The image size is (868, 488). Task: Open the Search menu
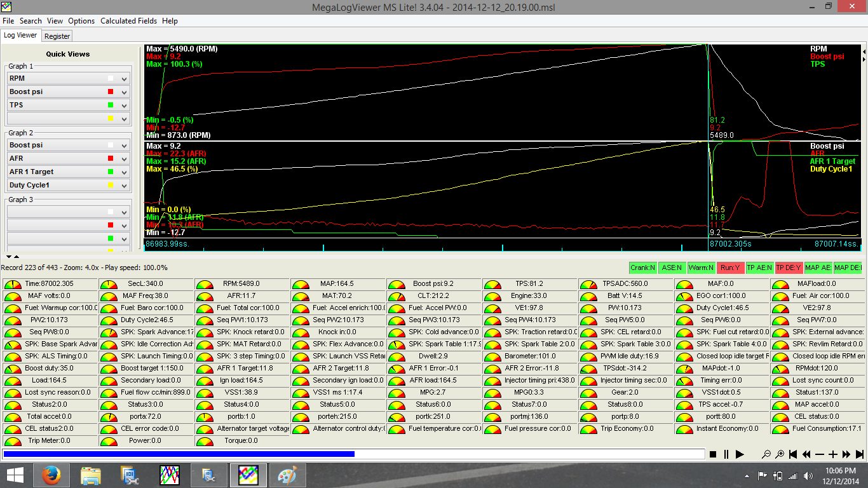(31, 20)
